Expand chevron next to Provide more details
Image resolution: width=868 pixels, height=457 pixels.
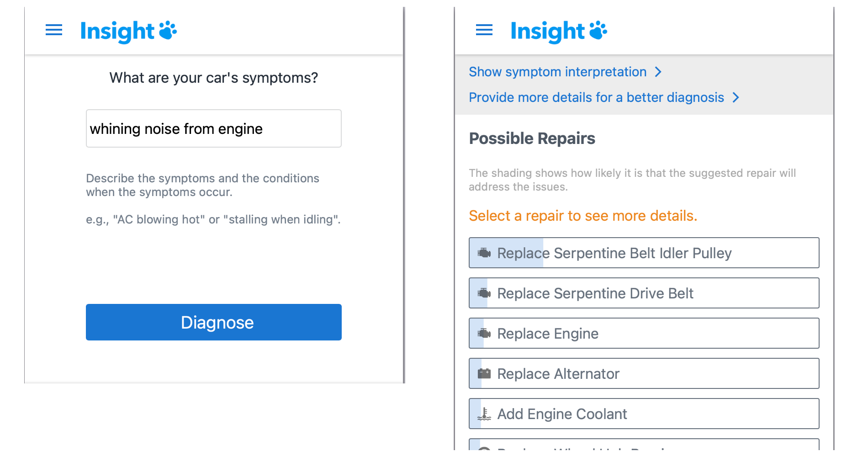[x=736, y=97]
